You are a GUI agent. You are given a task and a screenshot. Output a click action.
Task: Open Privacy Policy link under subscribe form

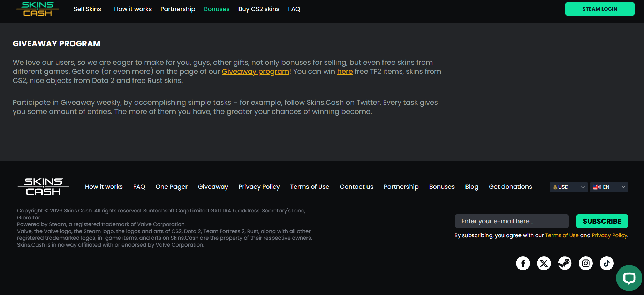click(609, 235)
